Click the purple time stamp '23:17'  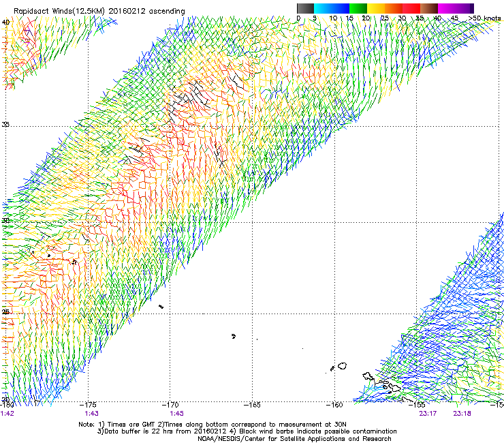pos(428,414)
